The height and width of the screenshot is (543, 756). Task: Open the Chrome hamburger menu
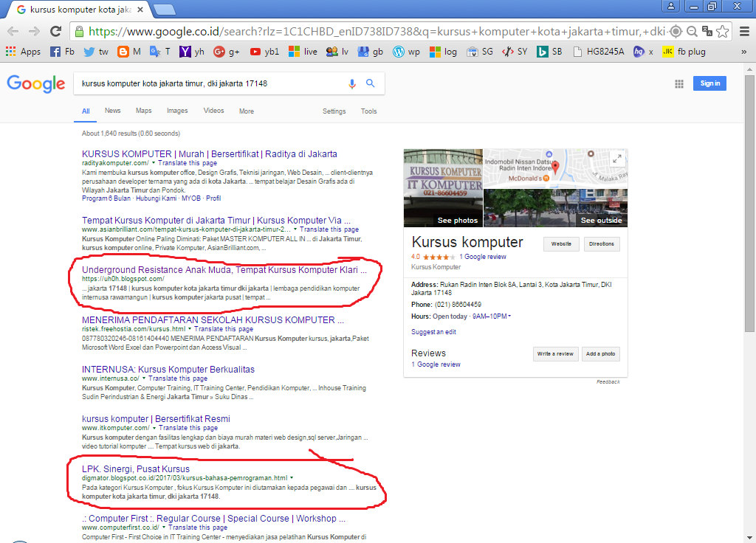coord(744,32)
